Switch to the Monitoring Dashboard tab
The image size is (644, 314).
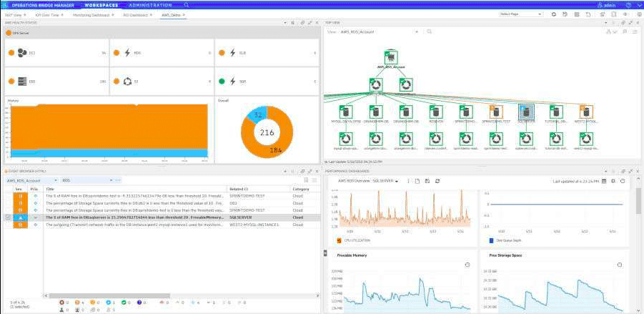click(x=93, y=15)
